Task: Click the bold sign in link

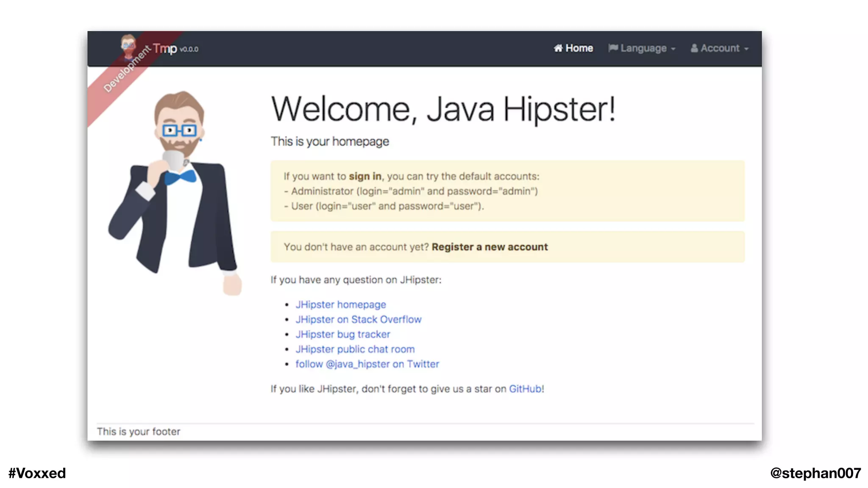Action: tap(365, 176)
